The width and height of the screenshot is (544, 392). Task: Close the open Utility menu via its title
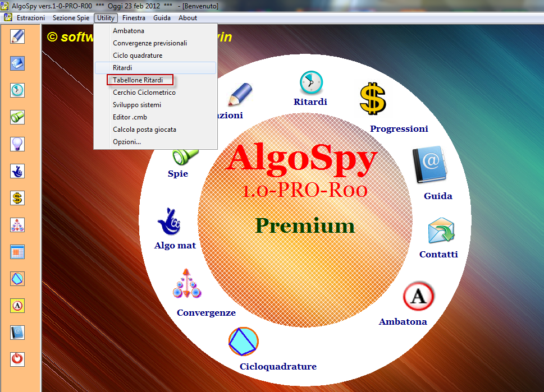pos(106,18)
